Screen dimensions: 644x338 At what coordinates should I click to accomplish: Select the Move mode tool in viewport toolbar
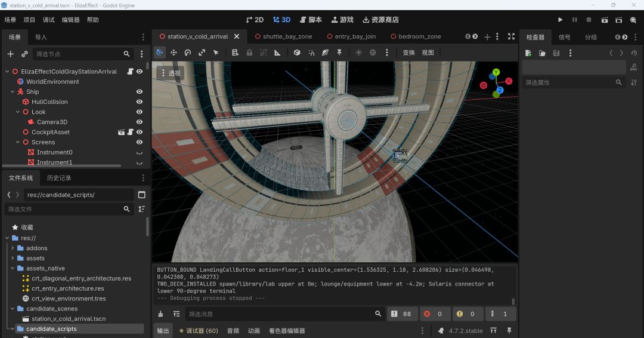(174, 53)
